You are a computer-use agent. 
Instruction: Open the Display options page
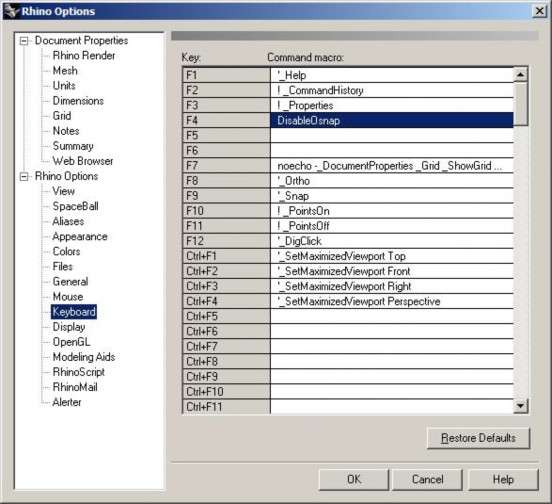[69, 327]
